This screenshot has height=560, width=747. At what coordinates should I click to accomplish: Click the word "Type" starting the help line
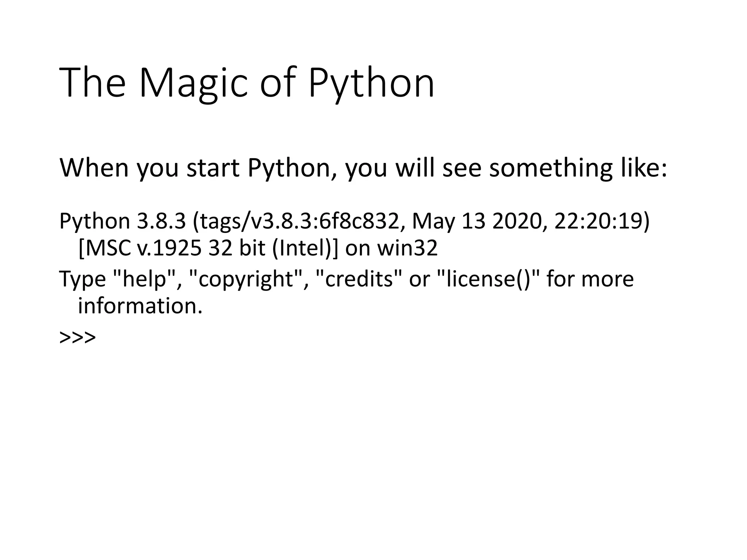click(x=82, y=279)
